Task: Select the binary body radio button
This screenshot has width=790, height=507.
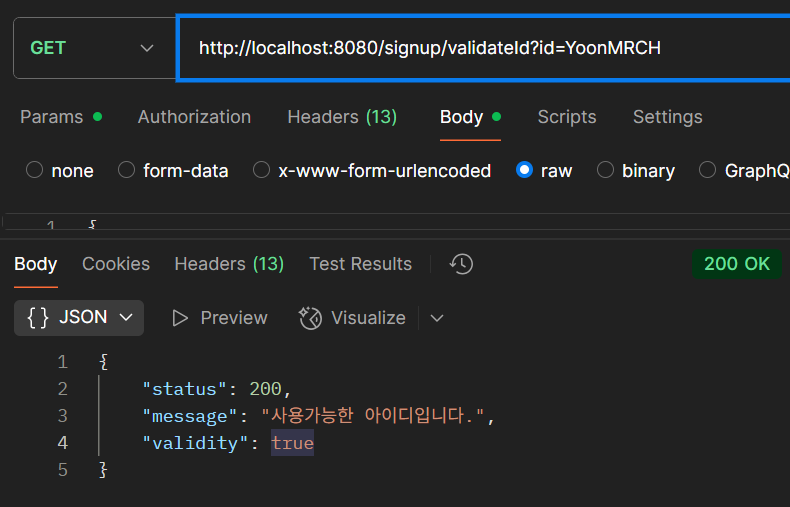Action: pos(606,170)
